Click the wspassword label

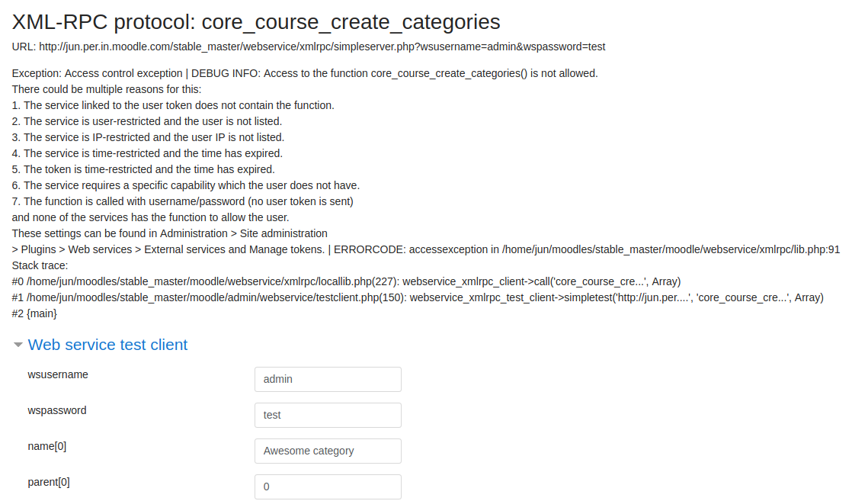(57, 411)
